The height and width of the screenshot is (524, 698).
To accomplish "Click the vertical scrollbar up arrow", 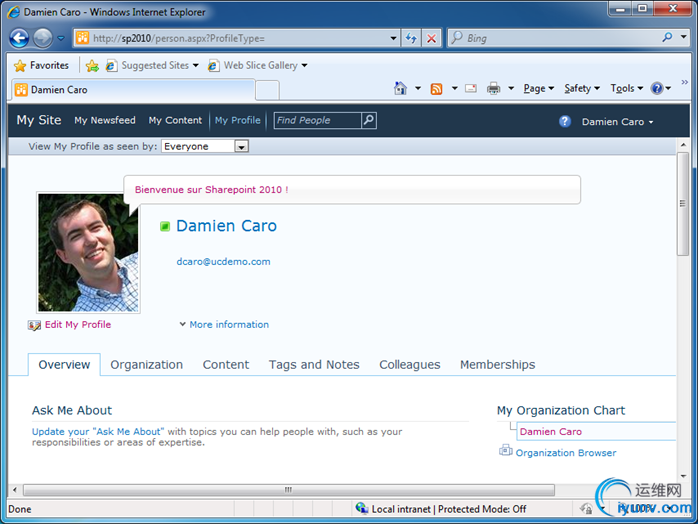I will click(x=683, y=145).
